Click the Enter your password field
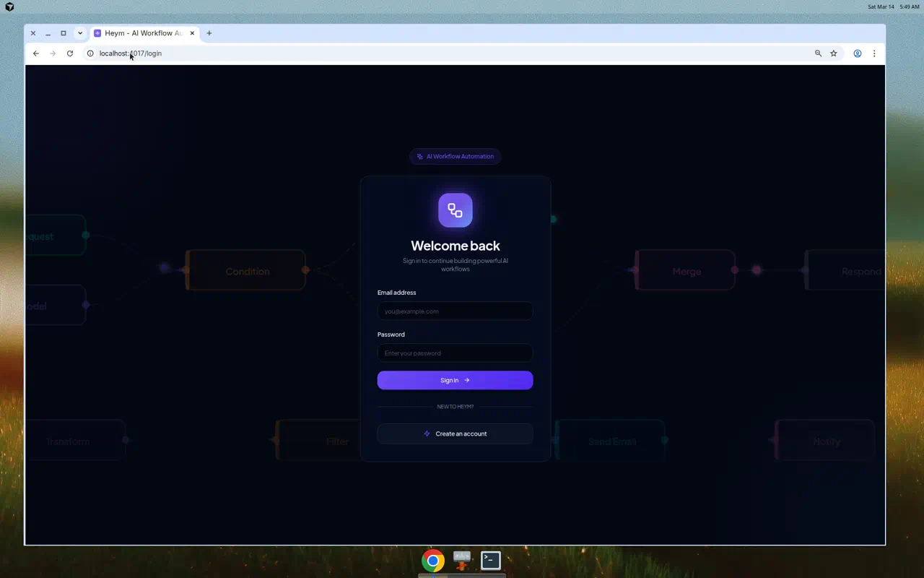924x578 pixels. 455,353
